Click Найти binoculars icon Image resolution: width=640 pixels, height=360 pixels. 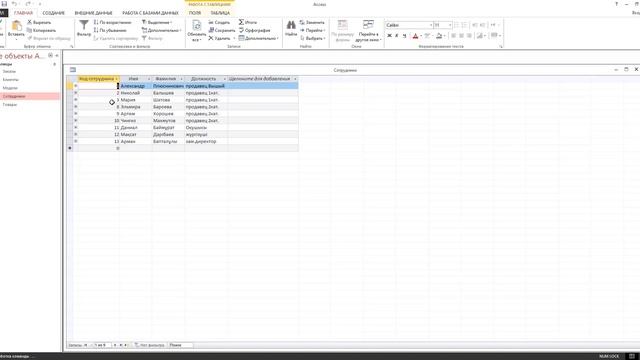291,25
